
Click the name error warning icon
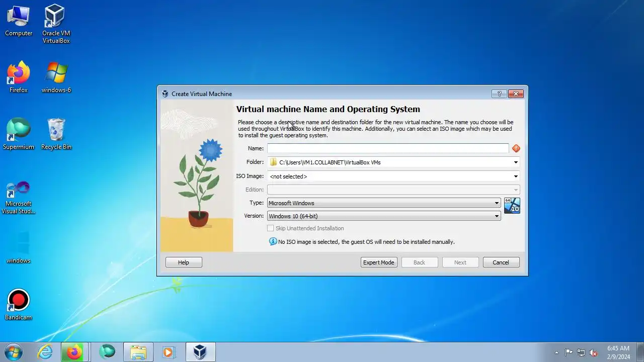pos(516,148)
